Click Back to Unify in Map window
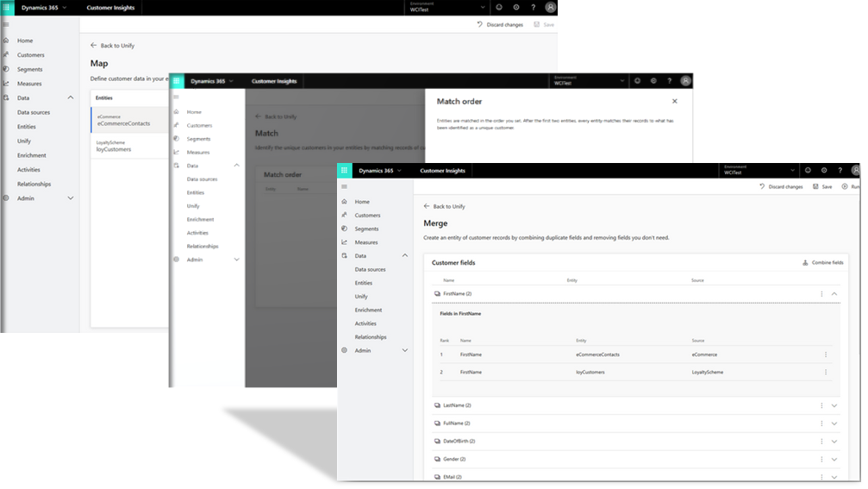 tap(112, 46)
